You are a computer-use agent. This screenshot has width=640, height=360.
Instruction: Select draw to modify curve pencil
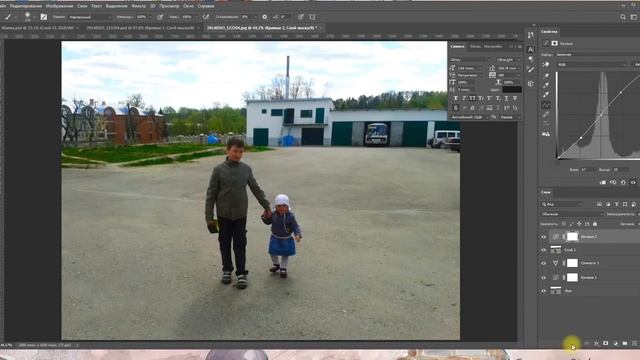tap(546, 115)
